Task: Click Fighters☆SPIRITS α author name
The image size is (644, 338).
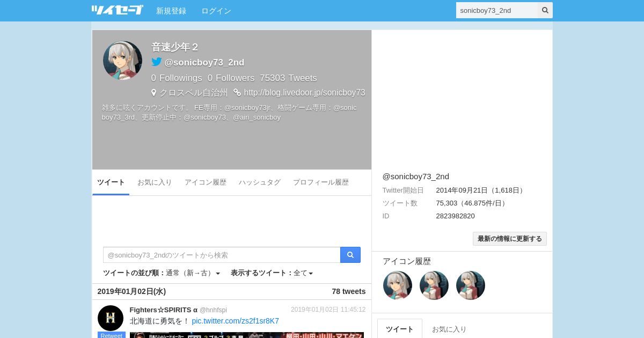Action: tap(164, 310)
